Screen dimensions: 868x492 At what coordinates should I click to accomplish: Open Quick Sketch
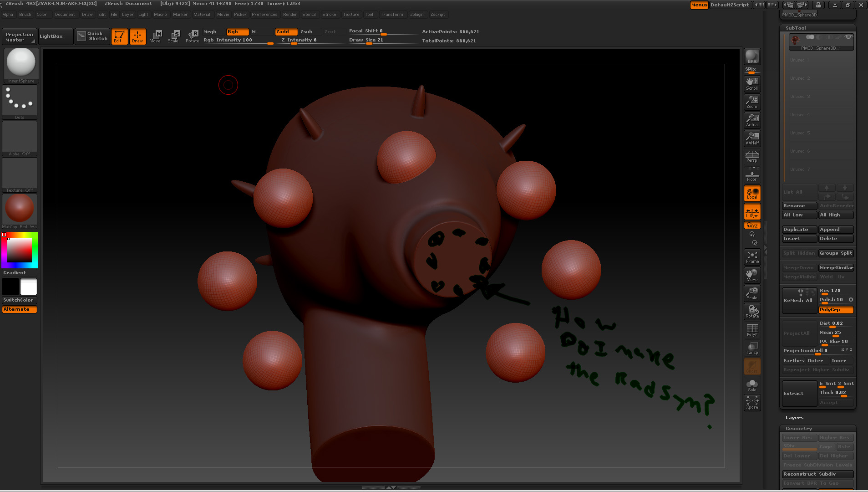tap(92, 36)
